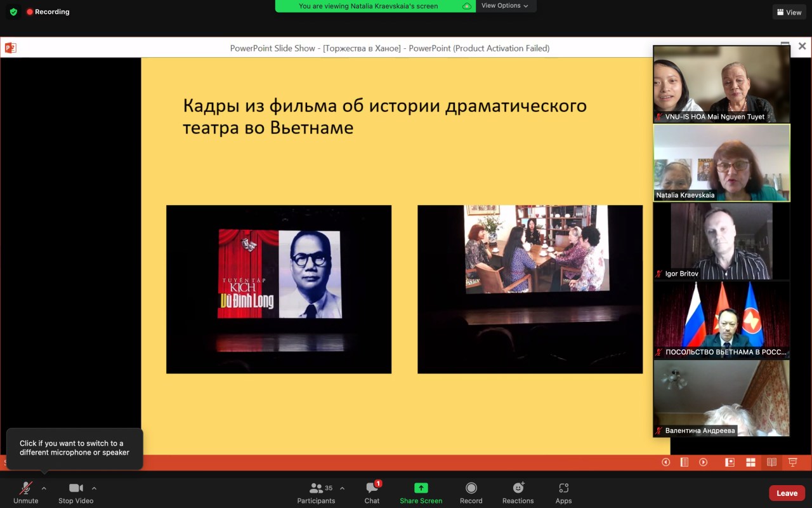This screenshot has height=508, width=812.
Task: Click the microphone switch tooltip
Action: (75, 448)
